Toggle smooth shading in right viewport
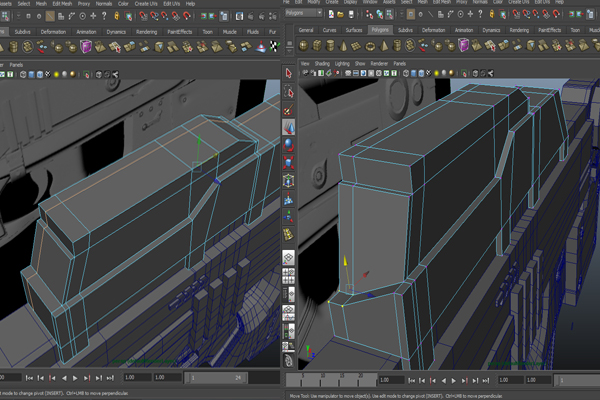600x400 pixels. coord(414,73)
